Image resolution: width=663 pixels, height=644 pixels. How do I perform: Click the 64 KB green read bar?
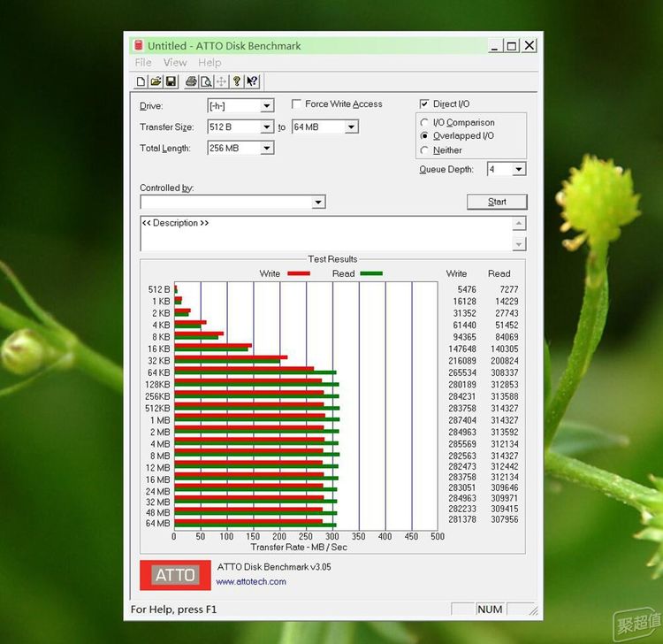coord(255,372)
